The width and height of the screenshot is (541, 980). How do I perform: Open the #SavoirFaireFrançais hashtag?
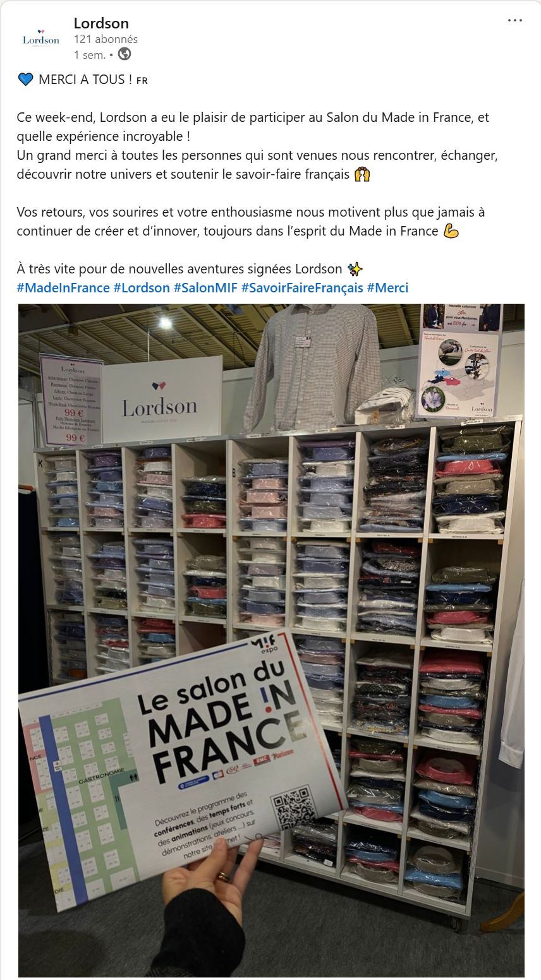click(x=302, y=288)
